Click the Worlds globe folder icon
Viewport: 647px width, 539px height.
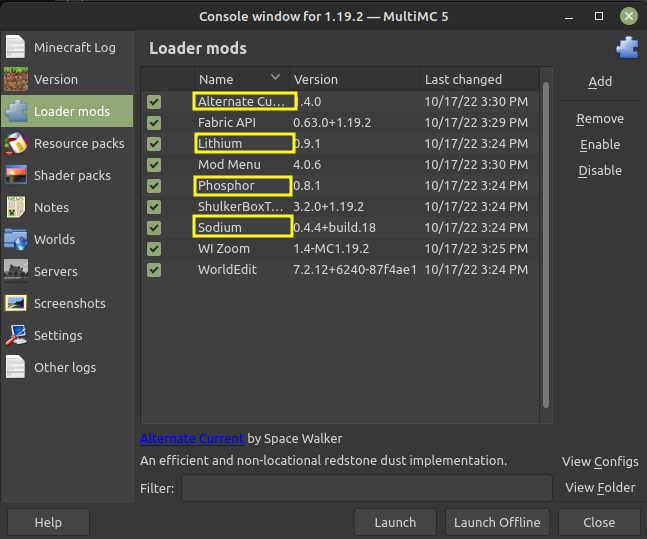[x=16, y=239]
